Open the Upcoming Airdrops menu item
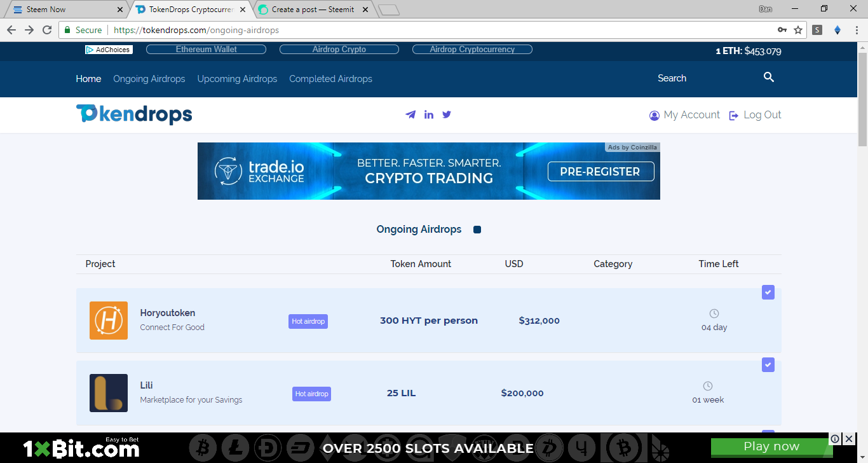Screen dimensions: 868x463 pos(237,79)
